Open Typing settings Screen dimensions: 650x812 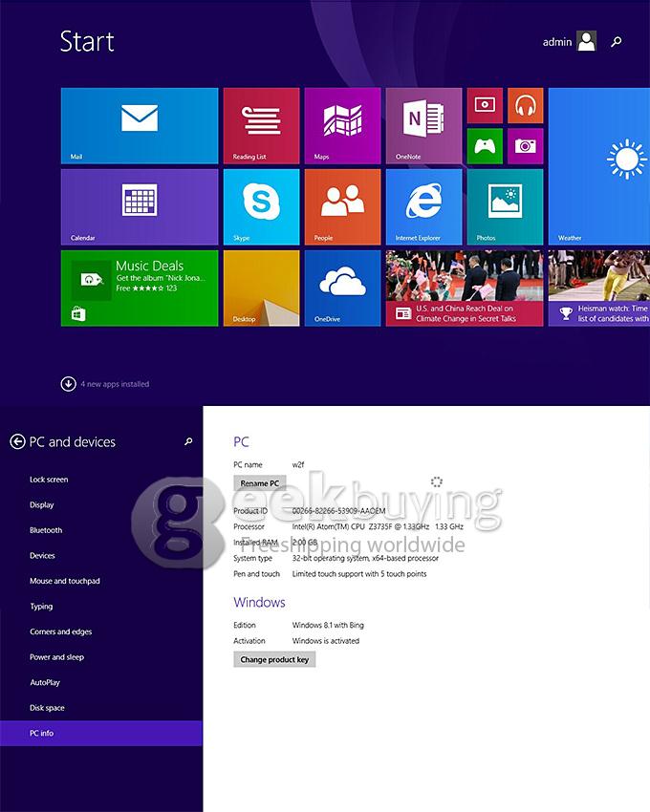pyautogui.click(x=41, y=607)
